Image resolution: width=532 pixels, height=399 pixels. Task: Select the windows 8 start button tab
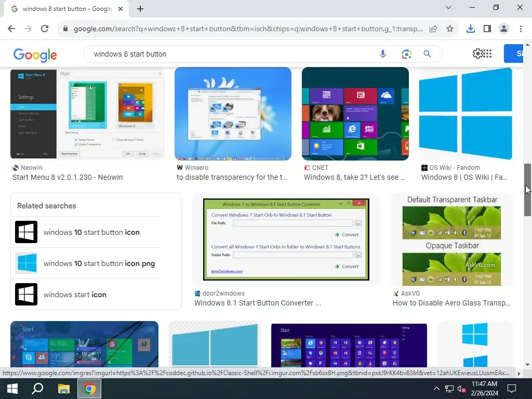pyautogui.click(x=67, y=9)
